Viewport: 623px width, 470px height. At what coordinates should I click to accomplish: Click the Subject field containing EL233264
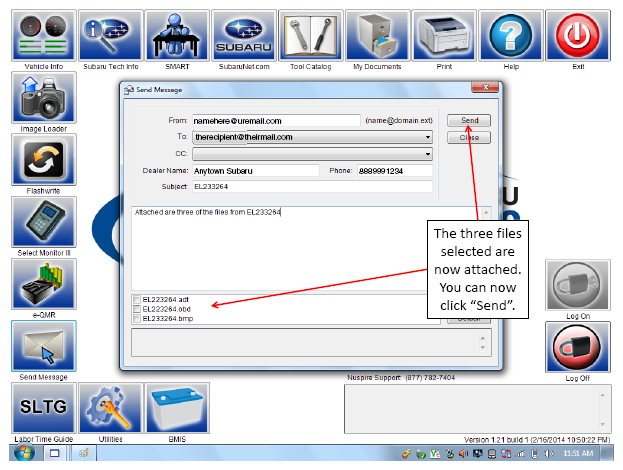[x=312, y=186]
